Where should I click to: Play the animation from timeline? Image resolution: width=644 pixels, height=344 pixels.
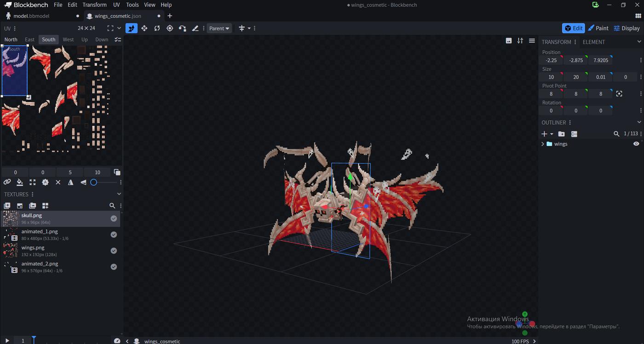coord(7,341)
